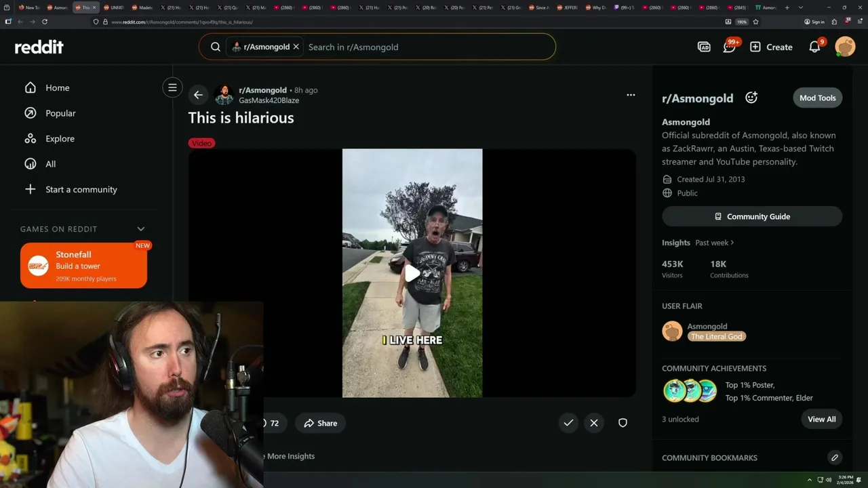Screen dimensions: 868x488
Task: Remove the r/Asmongold search filter chip
Action: click(x=296, y=47)
